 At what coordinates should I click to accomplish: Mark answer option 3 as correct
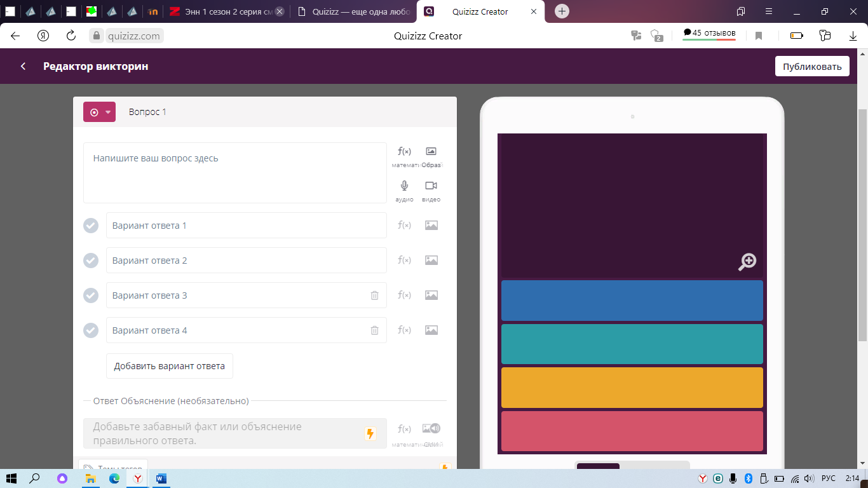click(91, 295)
